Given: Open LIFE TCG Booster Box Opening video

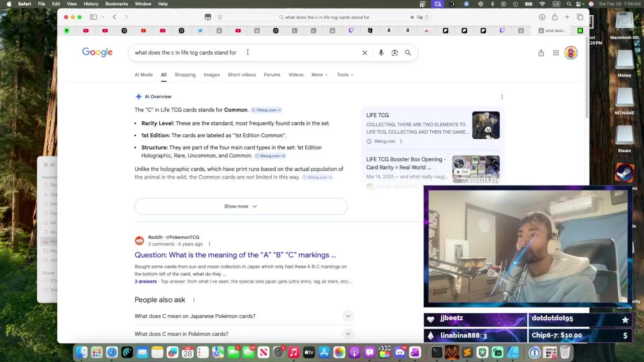Looking at the screenshot, I should pos(407,163).
